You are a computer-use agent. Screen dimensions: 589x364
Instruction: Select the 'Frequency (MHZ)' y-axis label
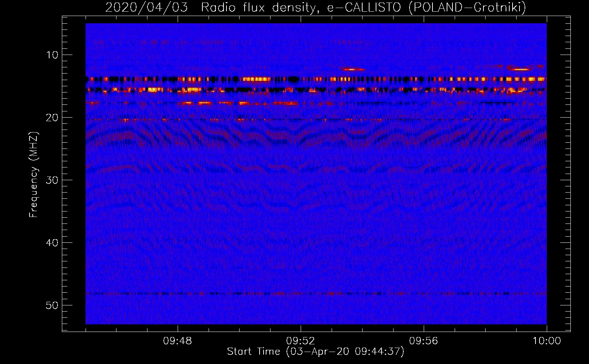[33, 175]
